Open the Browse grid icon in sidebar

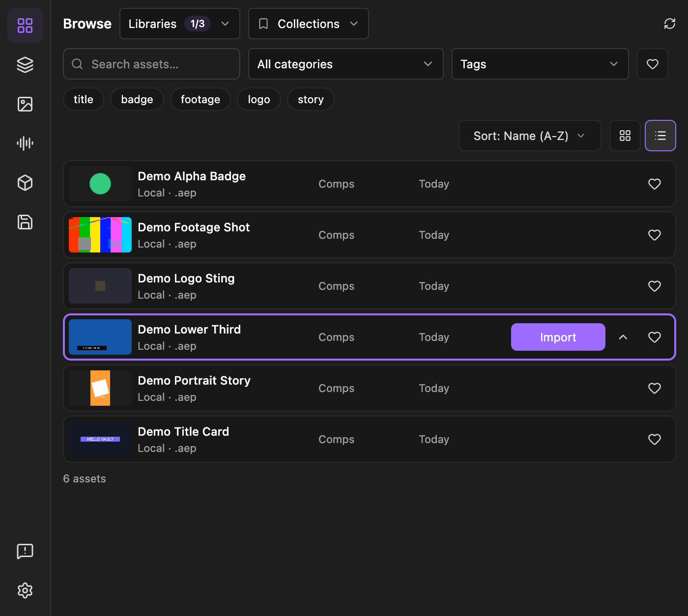tap(25, 26)
